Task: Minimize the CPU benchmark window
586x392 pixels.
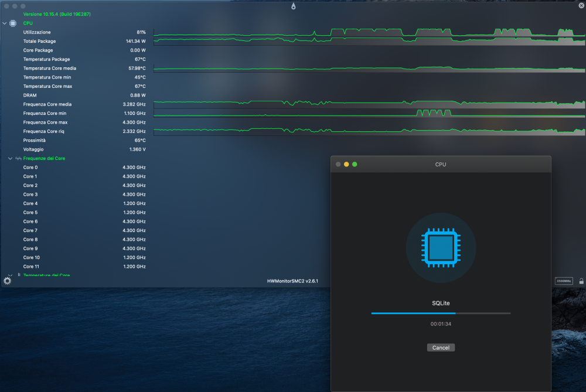Action: click(346, 165)
